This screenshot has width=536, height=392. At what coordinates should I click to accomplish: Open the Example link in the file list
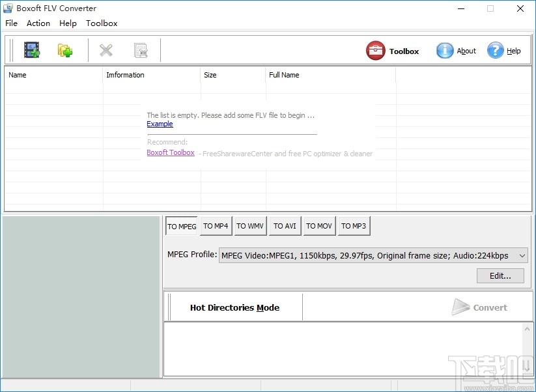click(x=160, y=124)
